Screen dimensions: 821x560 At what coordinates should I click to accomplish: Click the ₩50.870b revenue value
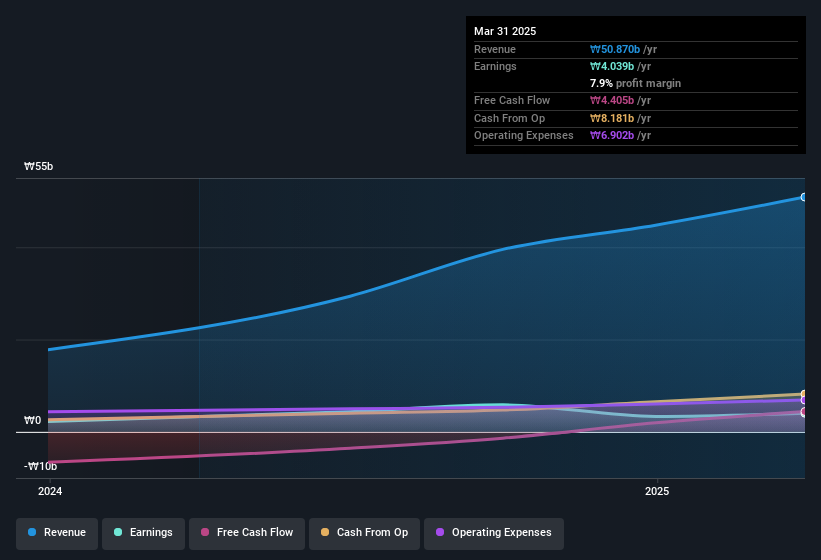[x=615, y=49]
